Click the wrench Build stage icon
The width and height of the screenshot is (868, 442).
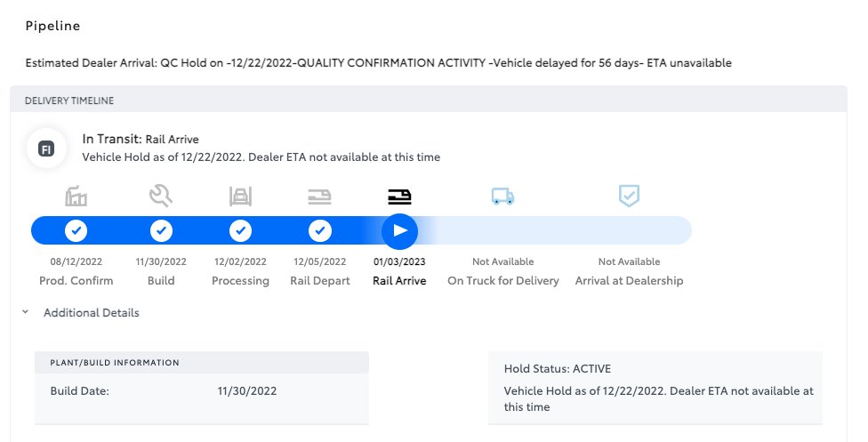click(x=161, y=196)
